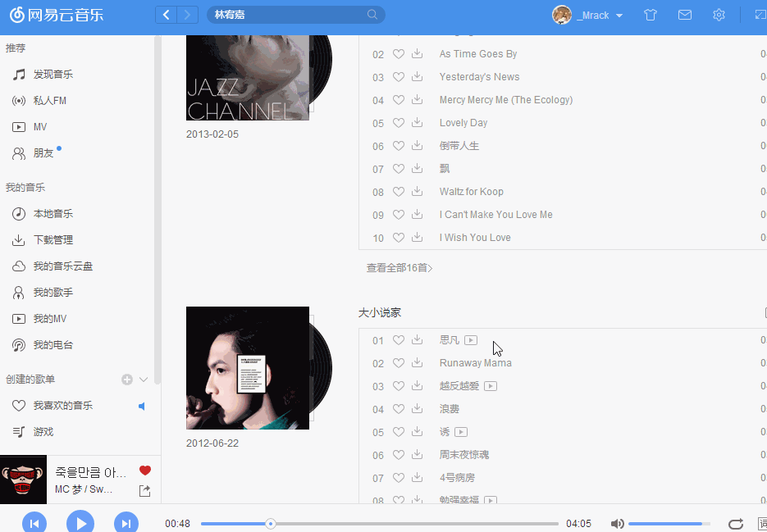
Task: Open 发现音乐 in the sidebar
Action: click(x=53, y=75)
